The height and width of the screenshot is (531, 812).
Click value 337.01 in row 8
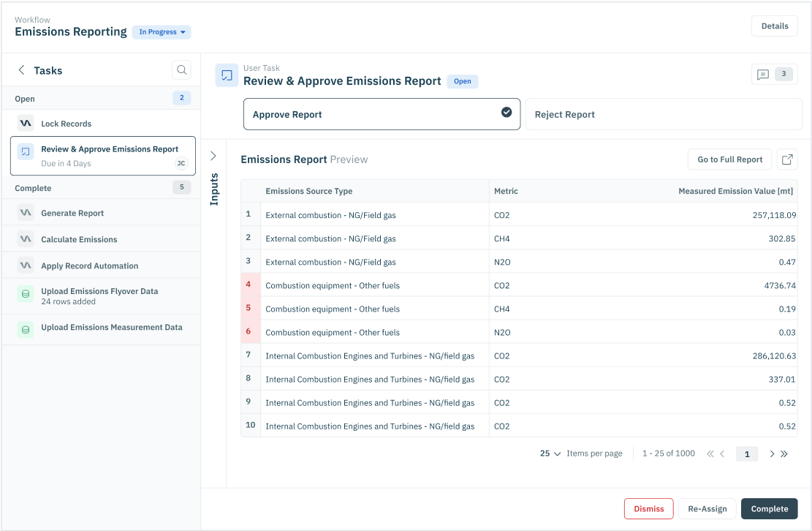tap(782, 379)
